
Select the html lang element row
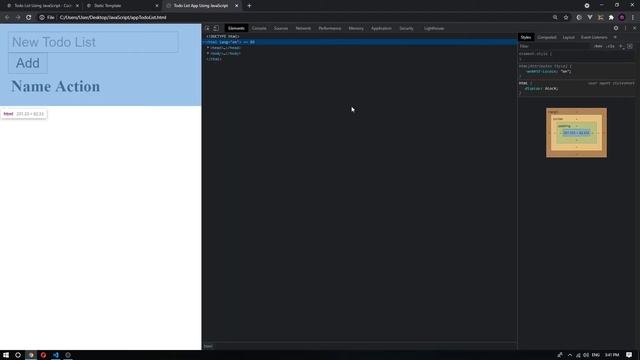tap(360, 42)
